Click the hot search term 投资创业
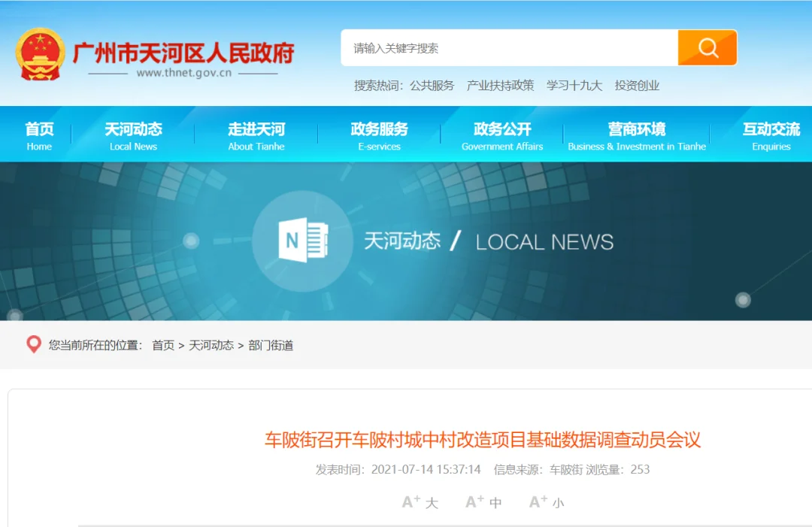This screenshot has height=527, width=812. 637,86
